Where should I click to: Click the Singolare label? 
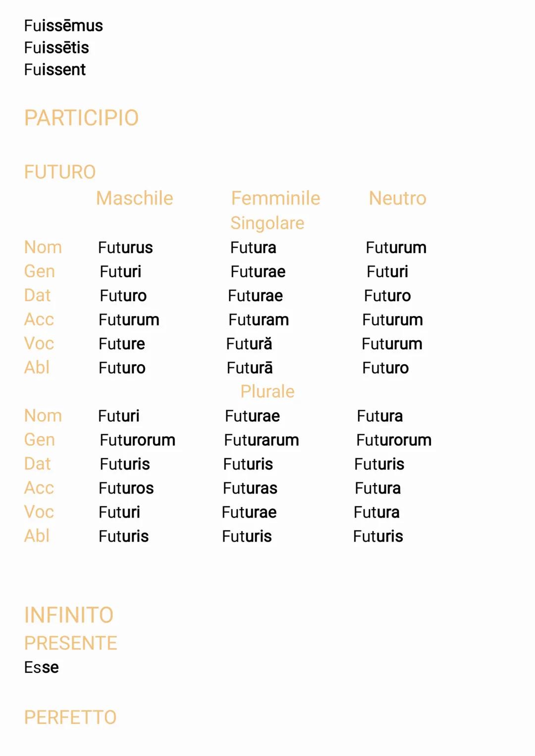click(x=267, y=223)
